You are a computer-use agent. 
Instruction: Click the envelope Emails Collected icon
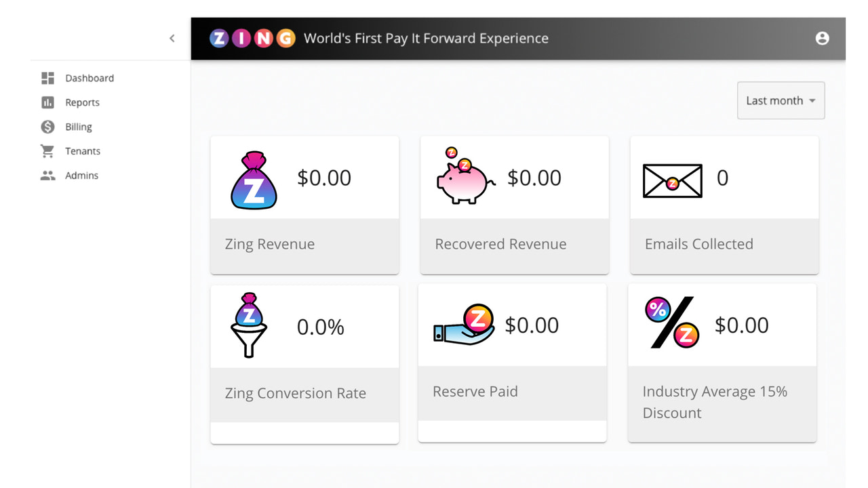(x=672, y=181)
